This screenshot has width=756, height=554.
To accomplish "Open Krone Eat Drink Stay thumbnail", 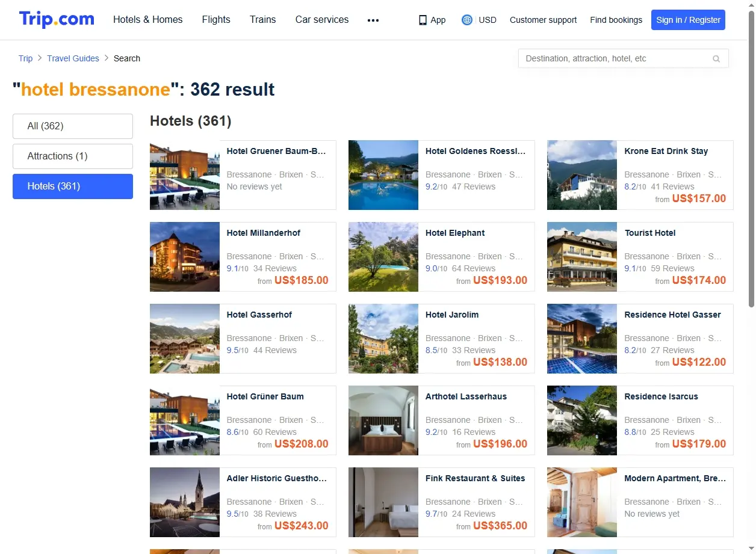I will 582,175.
